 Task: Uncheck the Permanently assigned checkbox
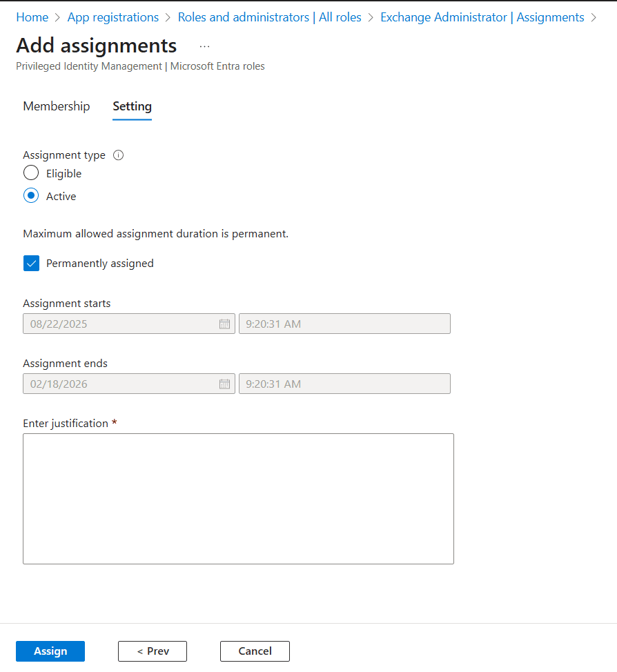31,263
